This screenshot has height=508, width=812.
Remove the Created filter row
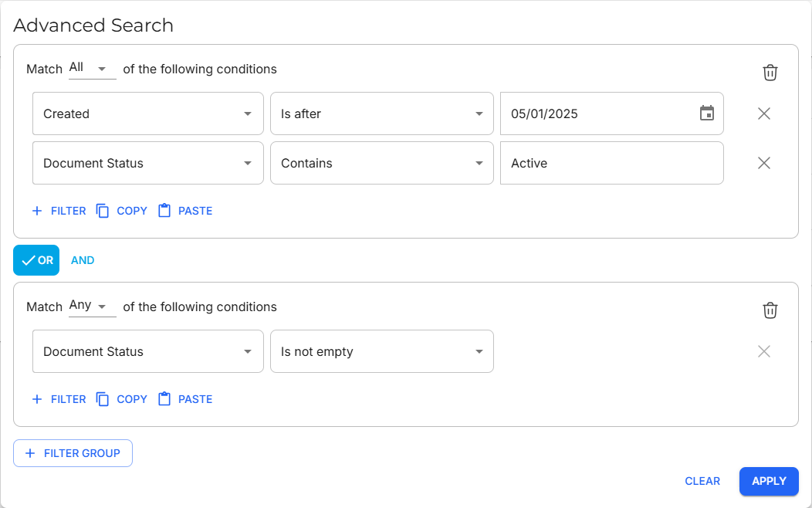[763, 113]
